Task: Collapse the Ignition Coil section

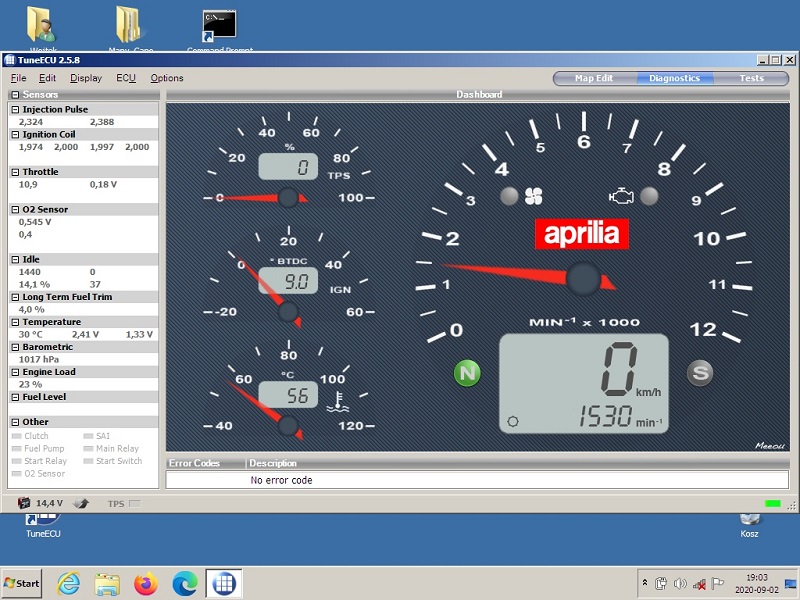Action: pyautogui.click(x=15, y=134)
